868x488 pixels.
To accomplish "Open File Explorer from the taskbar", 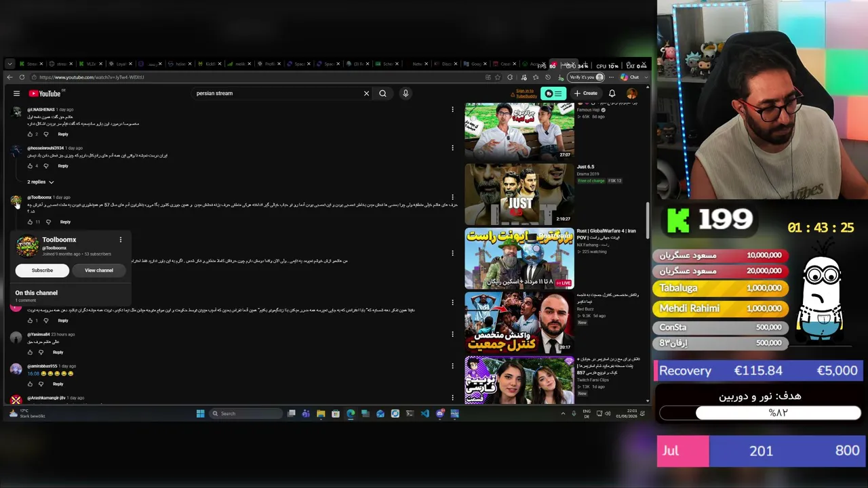I will 321,413.
